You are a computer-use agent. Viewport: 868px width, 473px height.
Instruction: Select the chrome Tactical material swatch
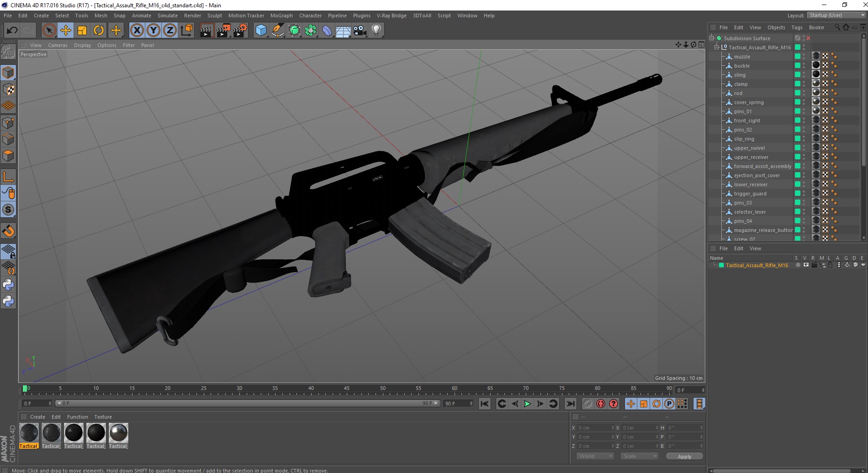tap(118, 433)
